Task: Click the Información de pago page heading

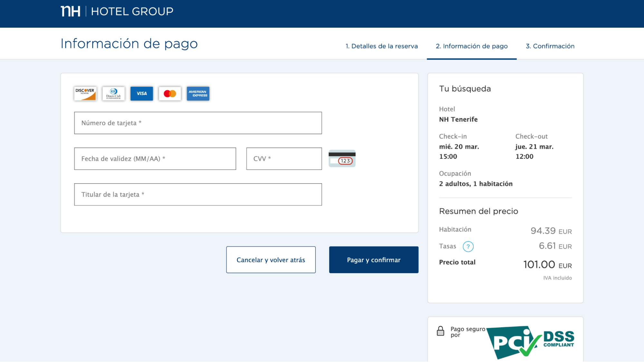Action: (x=129, y=44)
